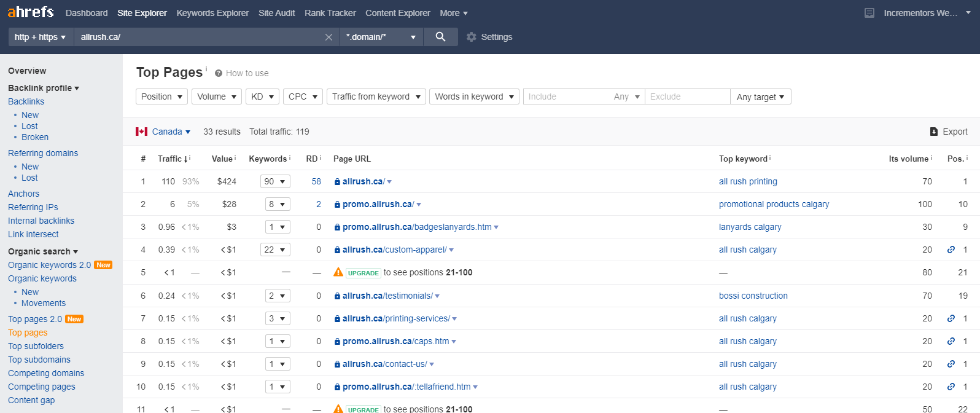Open the More menu
The width and height of the screenshot is (980, 413).
(x=454, y=13)
